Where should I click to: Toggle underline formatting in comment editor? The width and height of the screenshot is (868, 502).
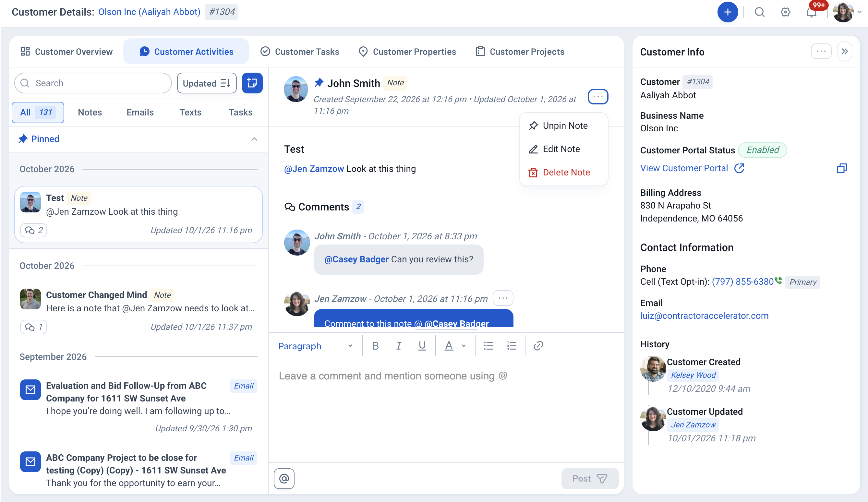click(422, 346)
